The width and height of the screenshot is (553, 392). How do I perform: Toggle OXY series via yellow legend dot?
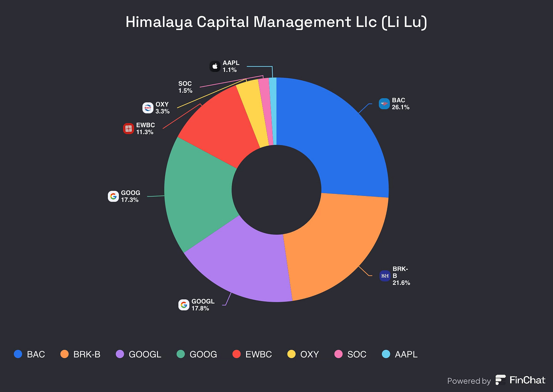pos(291,354)
